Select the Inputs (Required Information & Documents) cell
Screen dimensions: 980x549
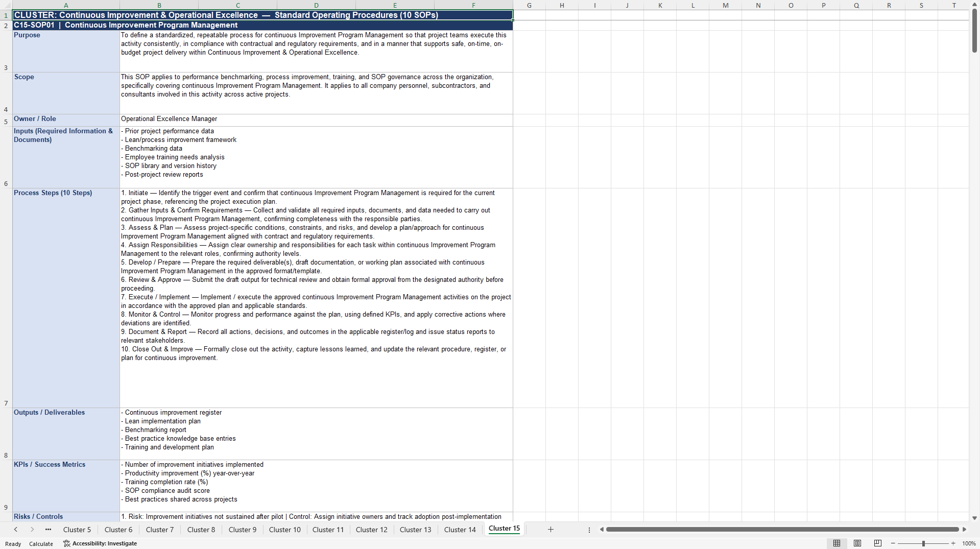[66, 157]
